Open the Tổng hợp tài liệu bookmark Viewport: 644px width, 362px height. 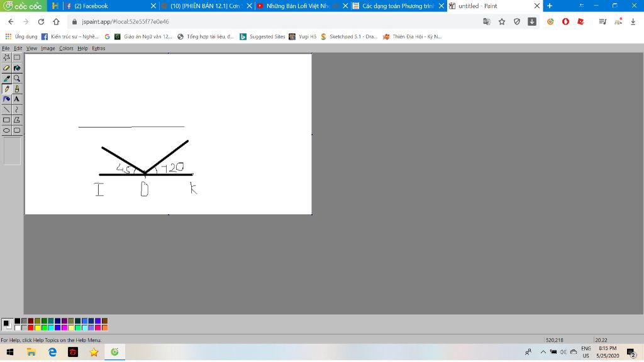tap(206, 36)
